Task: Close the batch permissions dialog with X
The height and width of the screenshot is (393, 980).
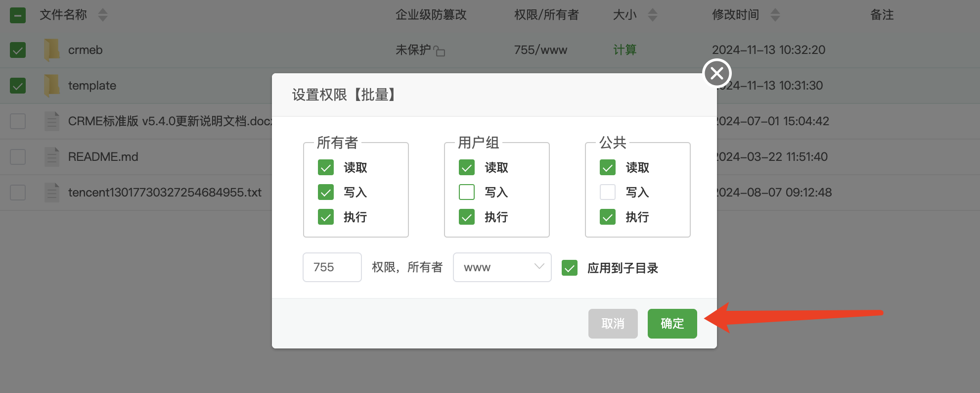Action: click(716, 73)
